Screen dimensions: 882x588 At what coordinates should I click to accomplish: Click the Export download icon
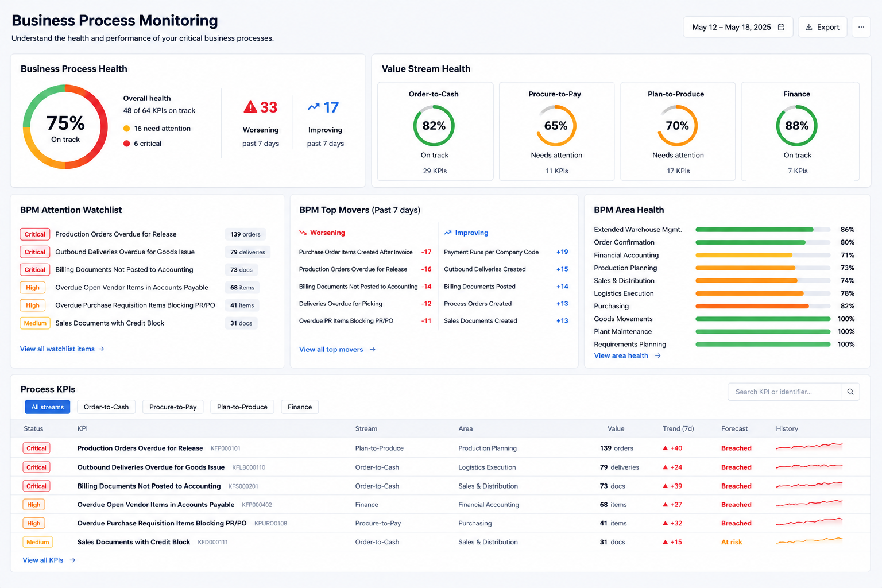809,27
